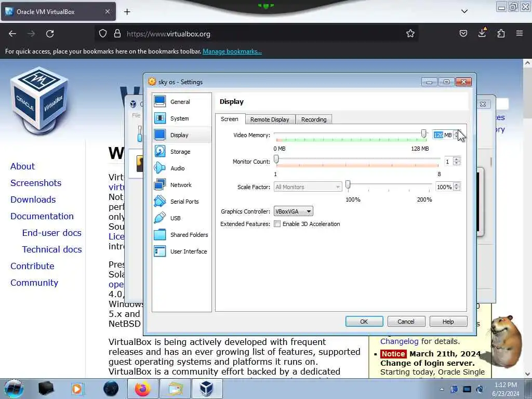Open the Technical docs link
The image size is (532, 399).
point(52,249)
